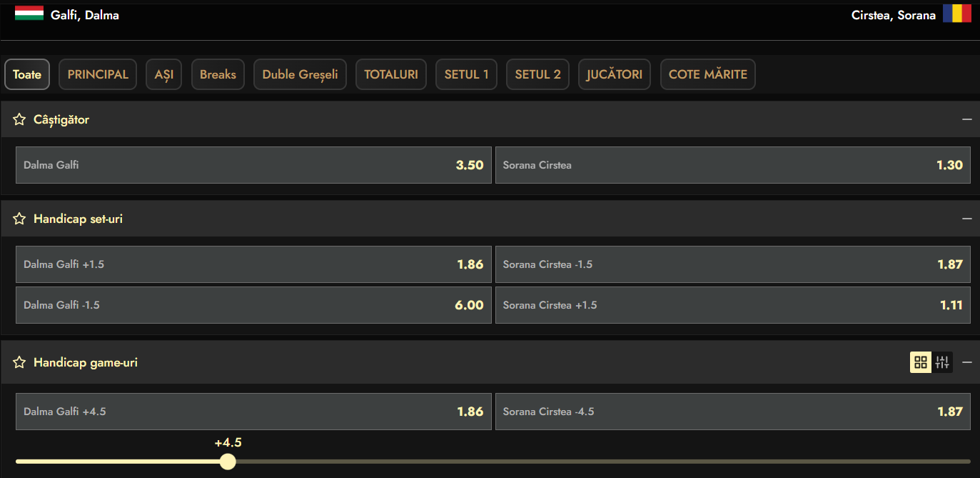
Task: Select the Toate filter tab
Action: pyautogui.click(x=27, y=74)
